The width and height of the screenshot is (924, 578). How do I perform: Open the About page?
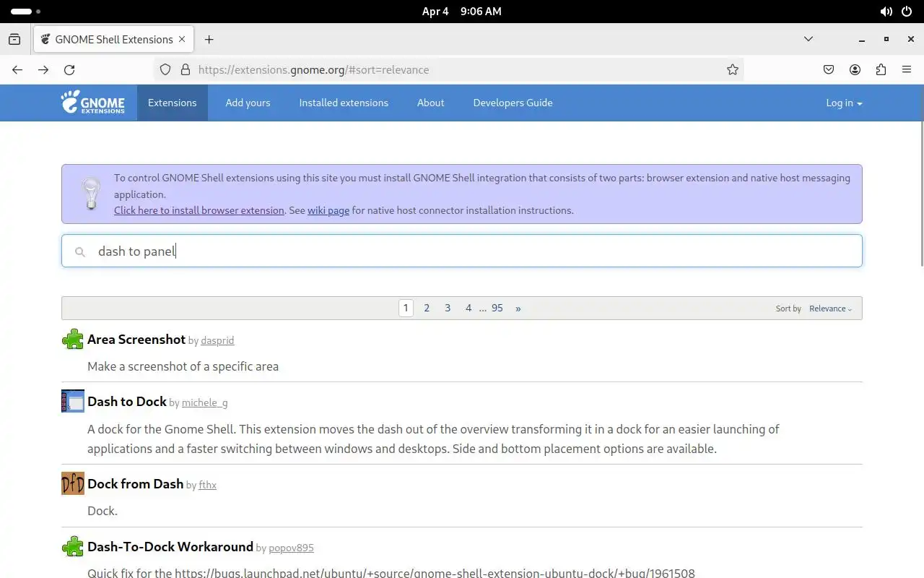430,103
